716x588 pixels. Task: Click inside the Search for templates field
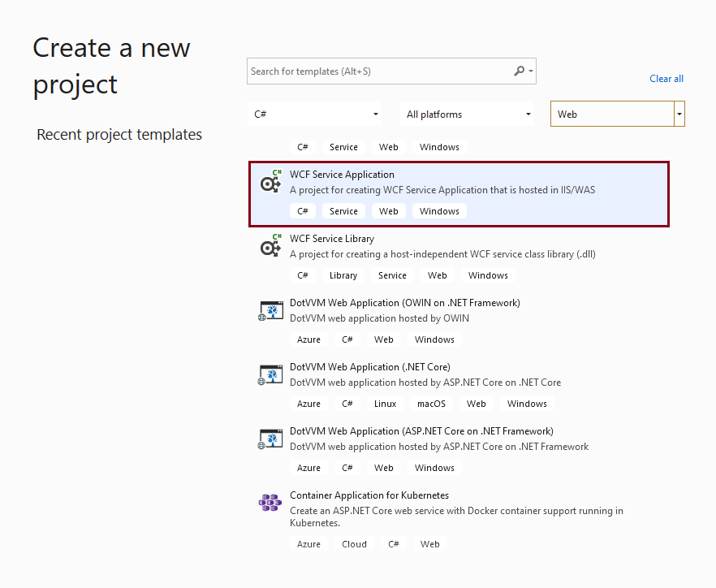365,71
